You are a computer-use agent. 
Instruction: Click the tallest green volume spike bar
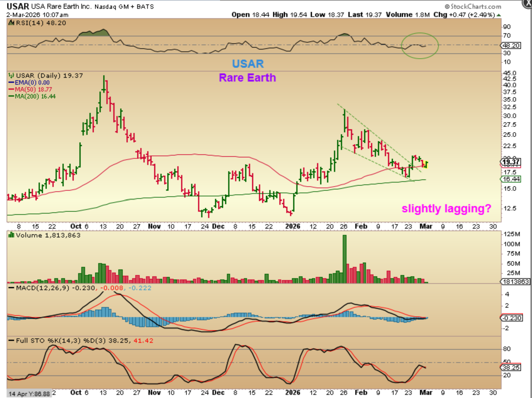tap(344, 259)
